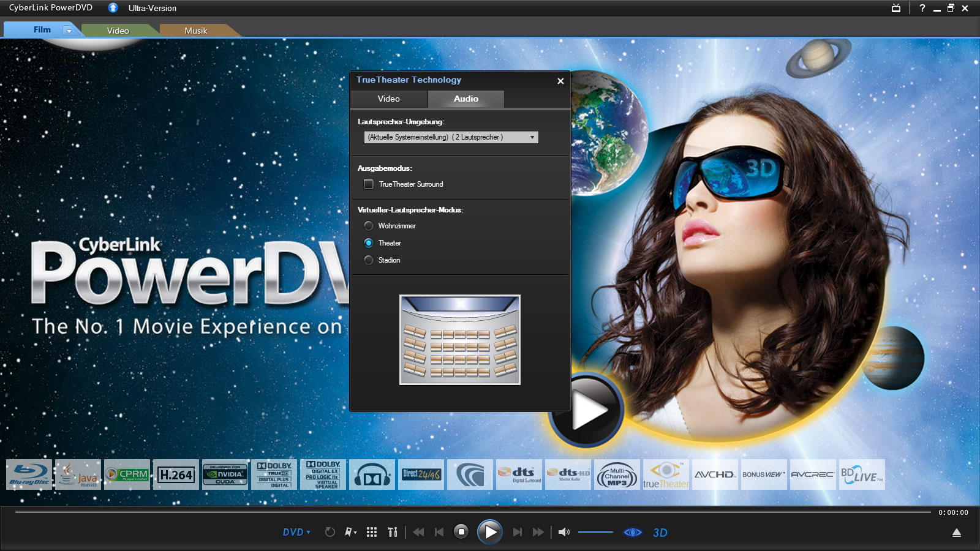This screenshot has height=551, width=980.
Task: Open the help question mark
Action: (922, 8)
